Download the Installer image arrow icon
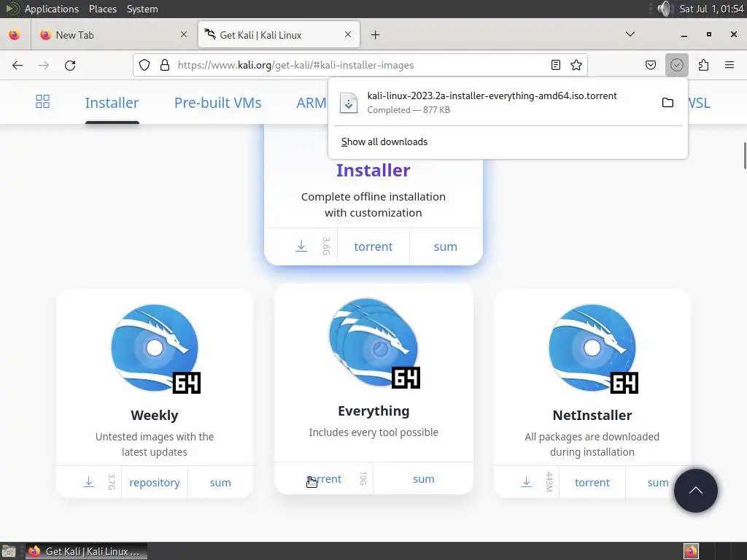This screenshot has width=747, height=560. click(301, 246)
